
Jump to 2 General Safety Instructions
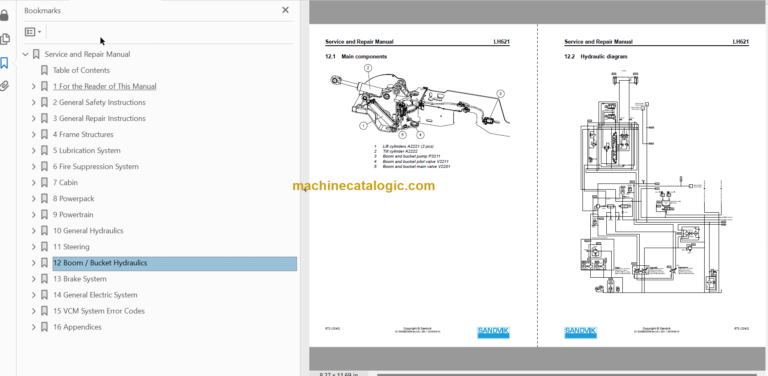pyautogui.click(x=99, y=102)
